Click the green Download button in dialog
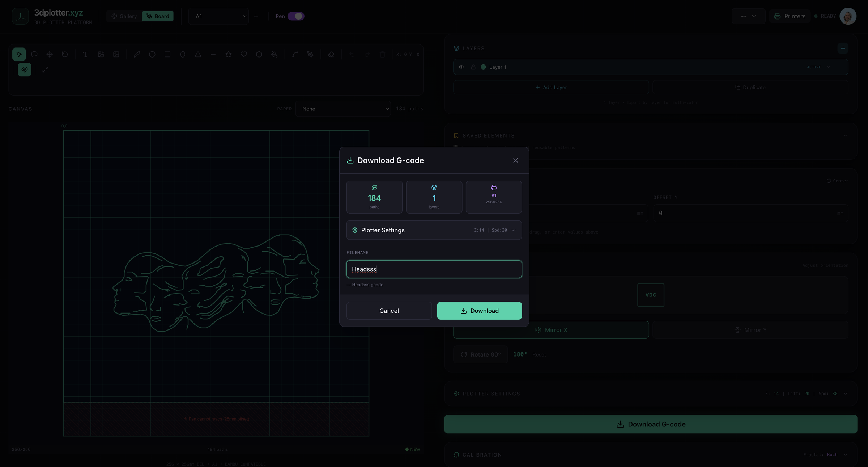 click(x=479, y=311)
